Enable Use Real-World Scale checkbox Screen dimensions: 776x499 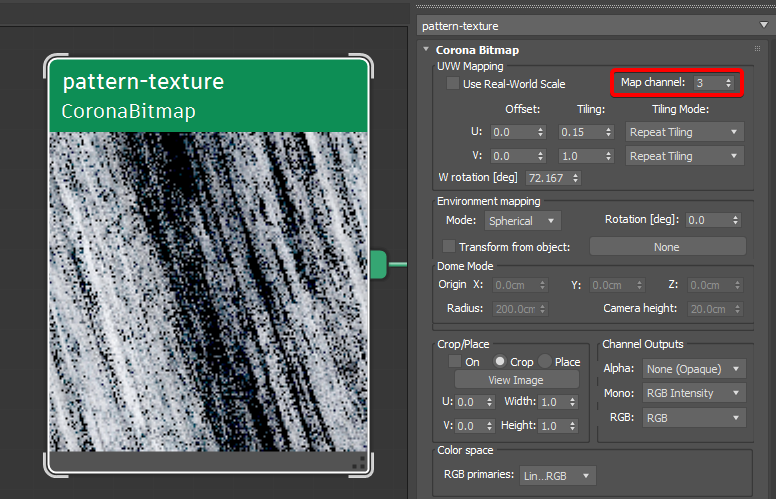pos(453,84)
